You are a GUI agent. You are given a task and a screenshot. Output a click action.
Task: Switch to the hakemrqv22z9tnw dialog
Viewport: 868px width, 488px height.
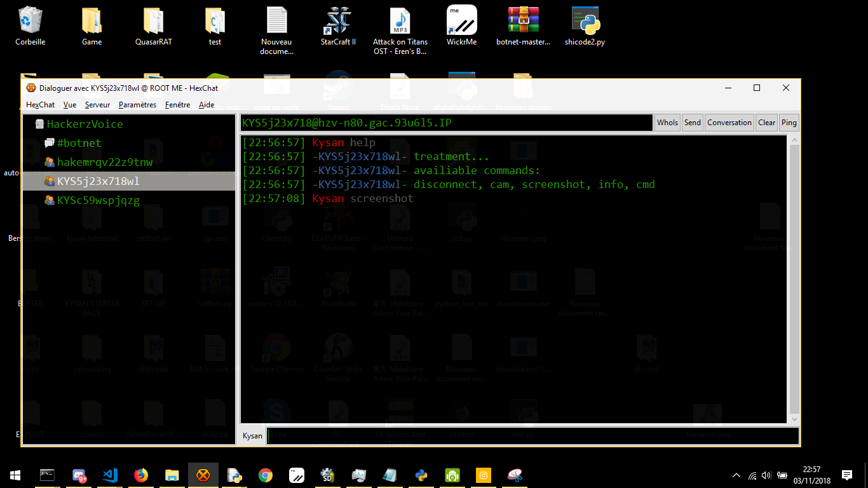click(105, 162)
